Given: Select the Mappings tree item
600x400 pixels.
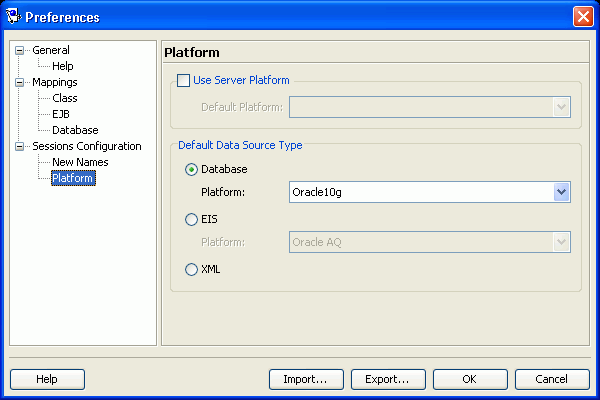Looking at the screenshot, I should pos(55,82).
